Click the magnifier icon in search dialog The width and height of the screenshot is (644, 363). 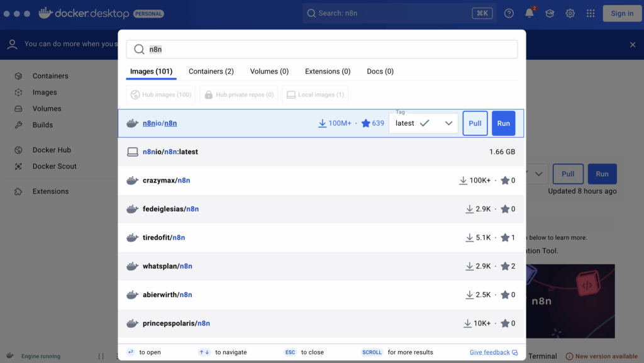(x=139, y=49)
